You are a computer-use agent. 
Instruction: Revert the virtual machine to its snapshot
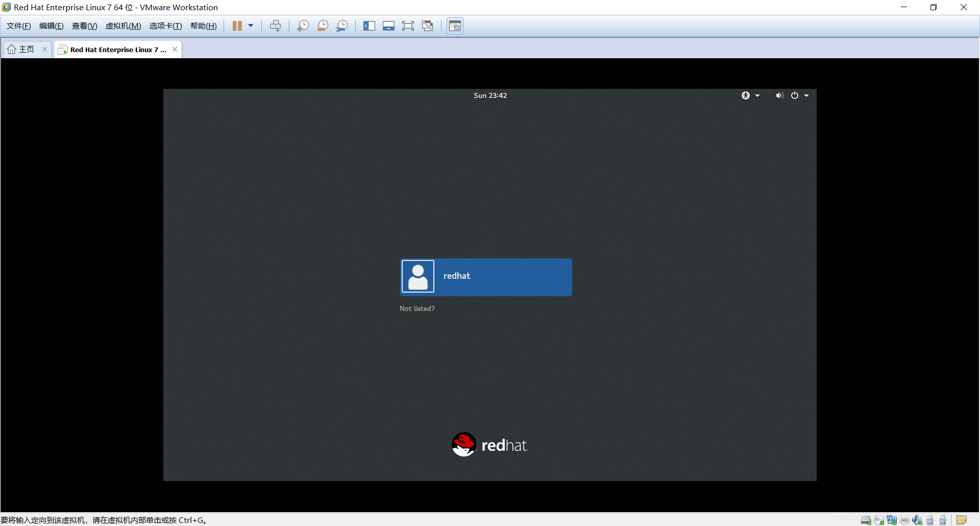pos(323,26)
